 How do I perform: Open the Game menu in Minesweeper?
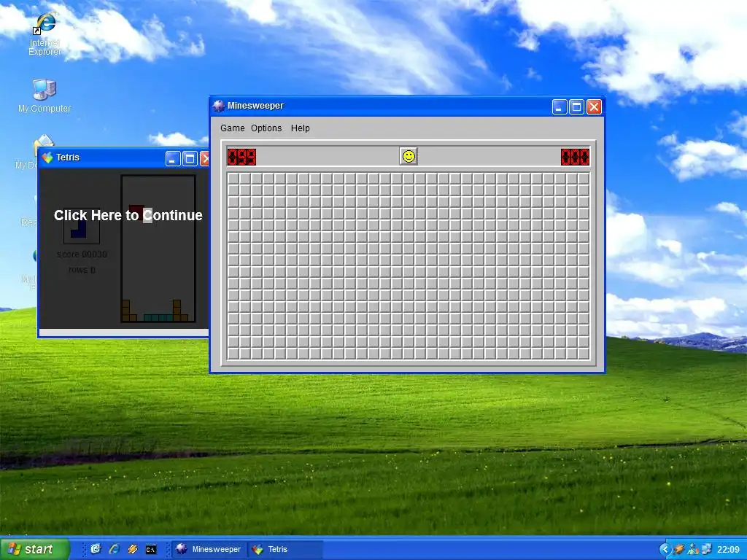233,128
